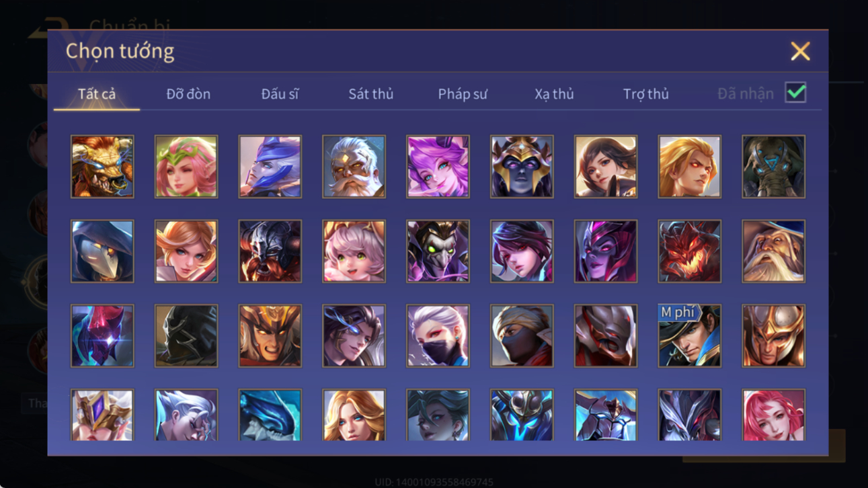Screen dimensions: 868x488
Task: Open the Sát thủ tab
Action: [x=370, y=94]
